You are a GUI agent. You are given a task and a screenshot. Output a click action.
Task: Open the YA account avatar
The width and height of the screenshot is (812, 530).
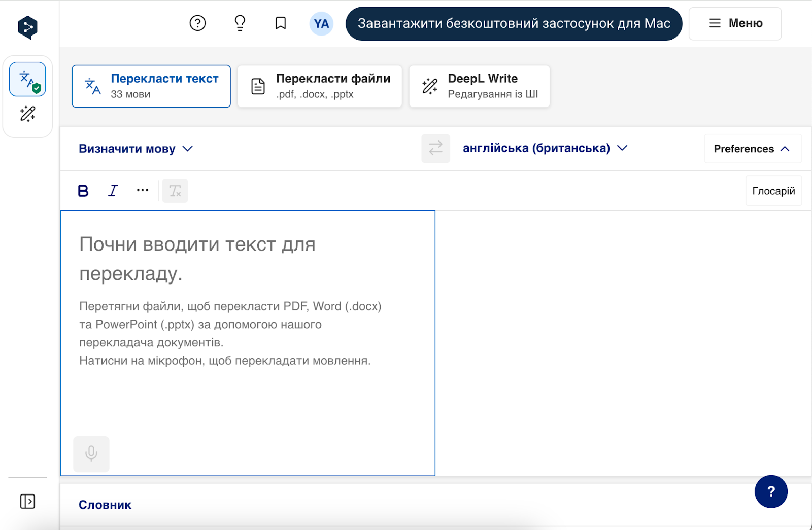pos(321,24)
